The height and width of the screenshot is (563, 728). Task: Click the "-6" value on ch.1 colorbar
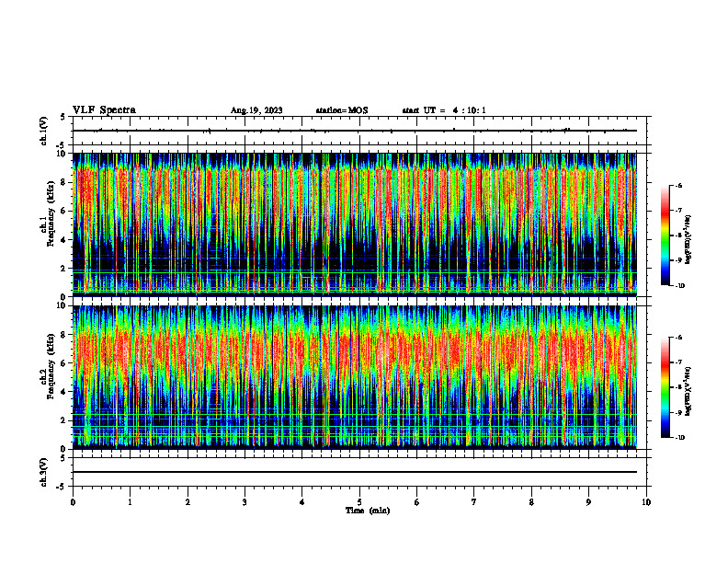tap(679, 185)
